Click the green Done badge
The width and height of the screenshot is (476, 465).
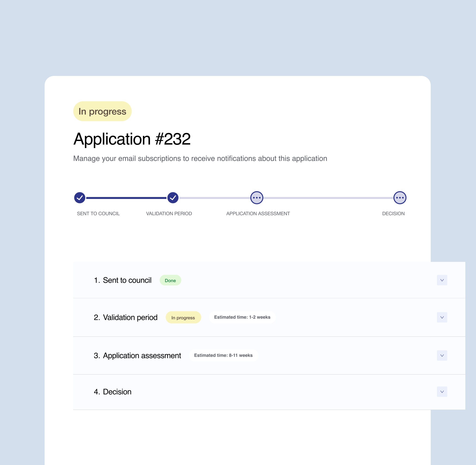point(170,280)
